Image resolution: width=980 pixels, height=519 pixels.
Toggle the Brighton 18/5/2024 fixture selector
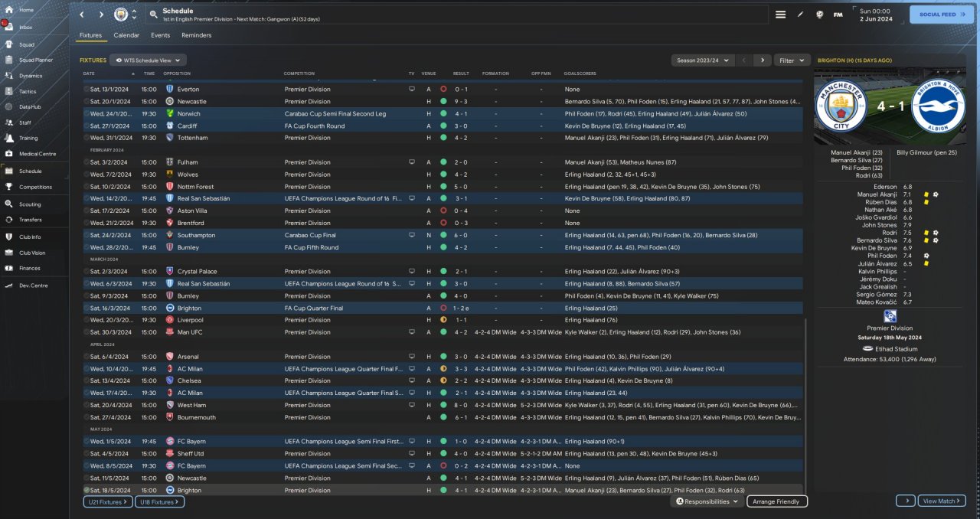(x=87, y=490)
